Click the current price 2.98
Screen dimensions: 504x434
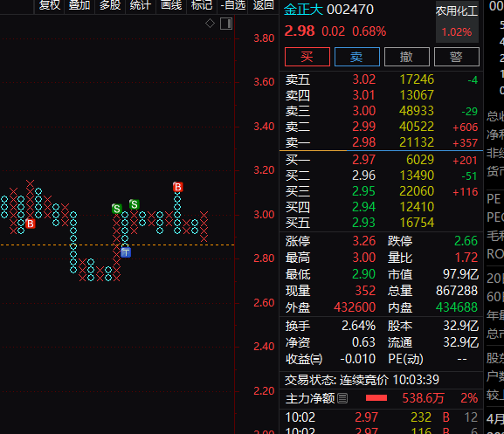(x=300, y=31)
